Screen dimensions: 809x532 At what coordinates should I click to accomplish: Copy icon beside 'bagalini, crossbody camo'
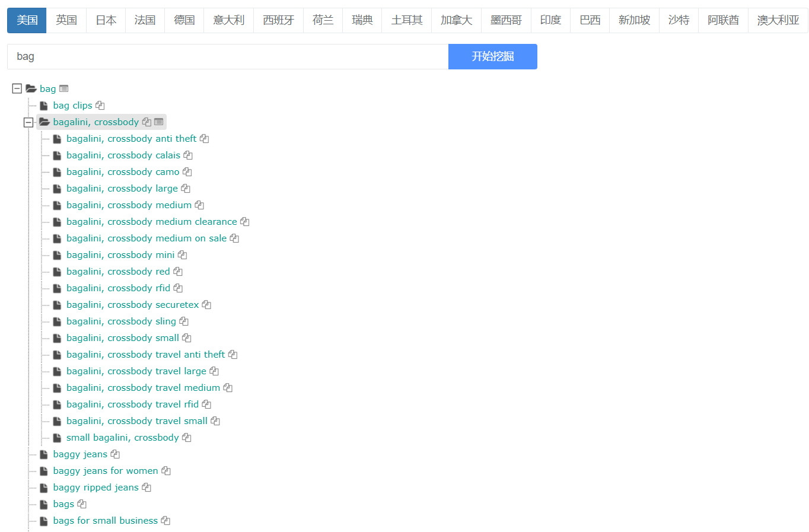(x=187, y=172)
